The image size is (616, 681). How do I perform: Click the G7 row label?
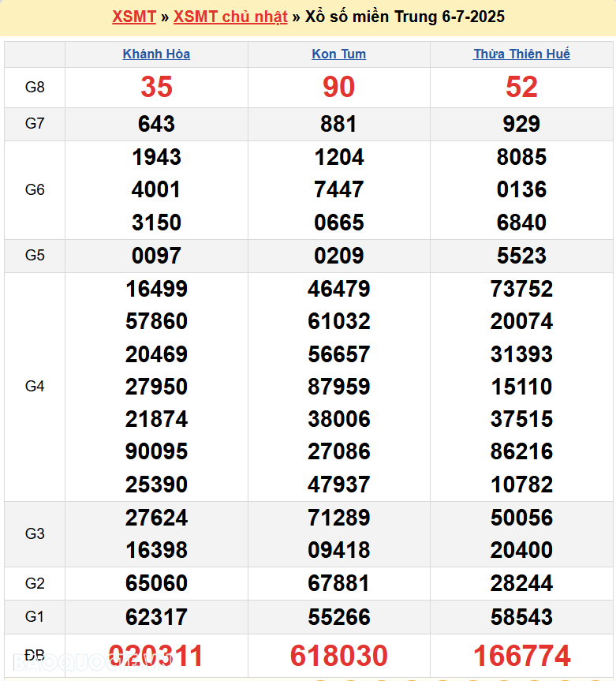coord(35,124)
